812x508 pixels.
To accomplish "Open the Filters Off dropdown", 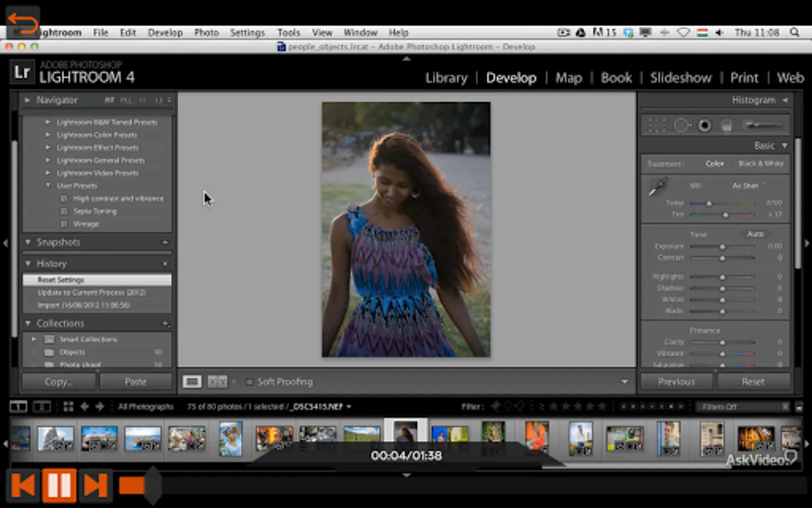I will 739,406.
